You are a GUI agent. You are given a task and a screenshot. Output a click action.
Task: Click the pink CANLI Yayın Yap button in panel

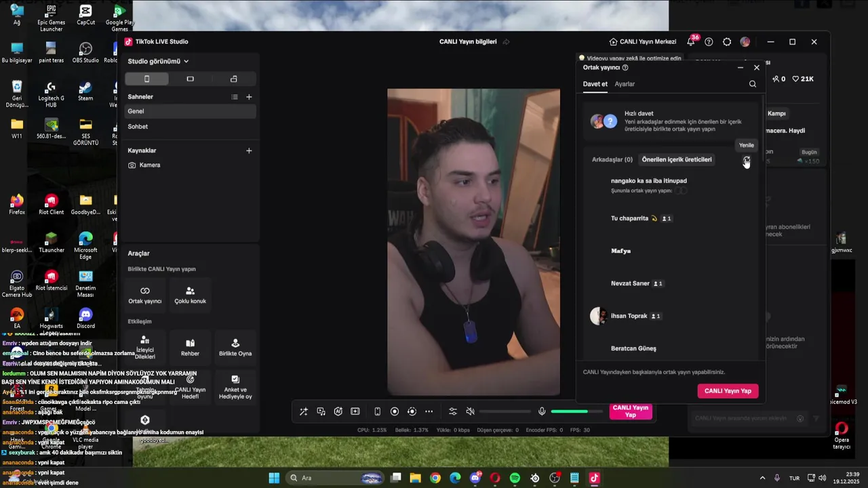(728, 391)
